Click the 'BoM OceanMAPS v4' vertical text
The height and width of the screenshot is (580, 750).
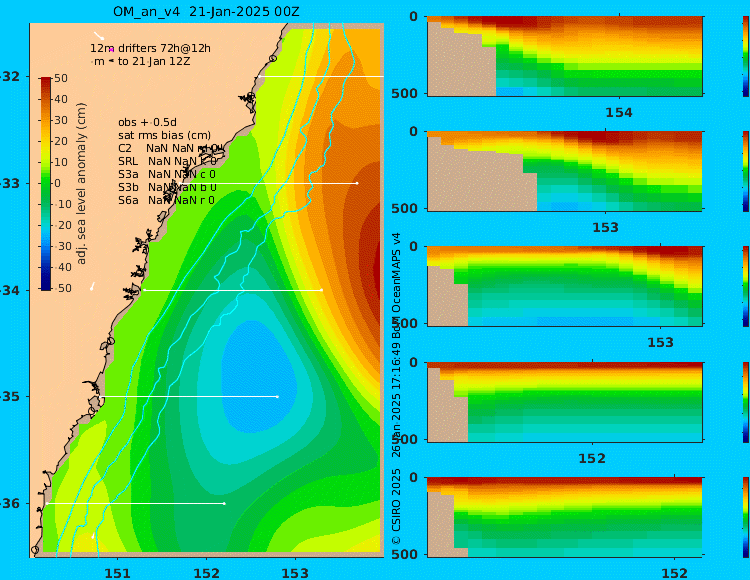click(x=396, y=285)
